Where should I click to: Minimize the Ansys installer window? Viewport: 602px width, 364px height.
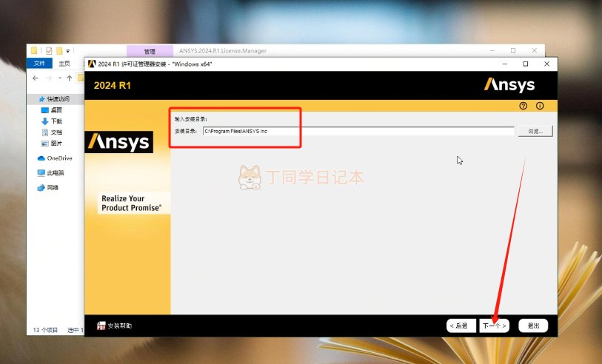coord(505,64)
